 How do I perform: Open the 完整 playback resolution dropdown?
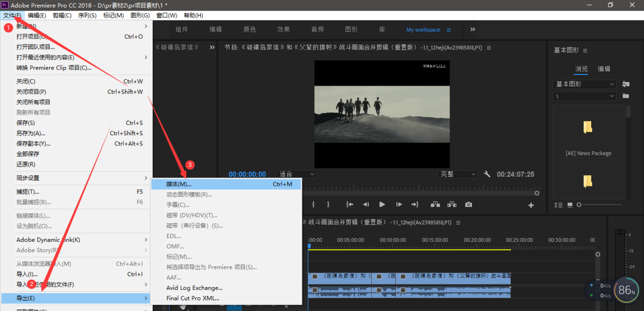[457, 174]
